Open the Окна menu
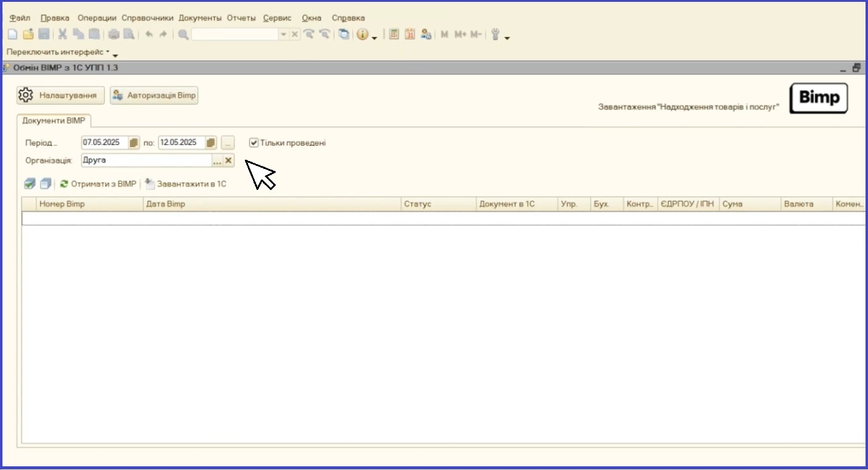Image resolution: width=868 pixels, height=470 pixels. point(312,18)
